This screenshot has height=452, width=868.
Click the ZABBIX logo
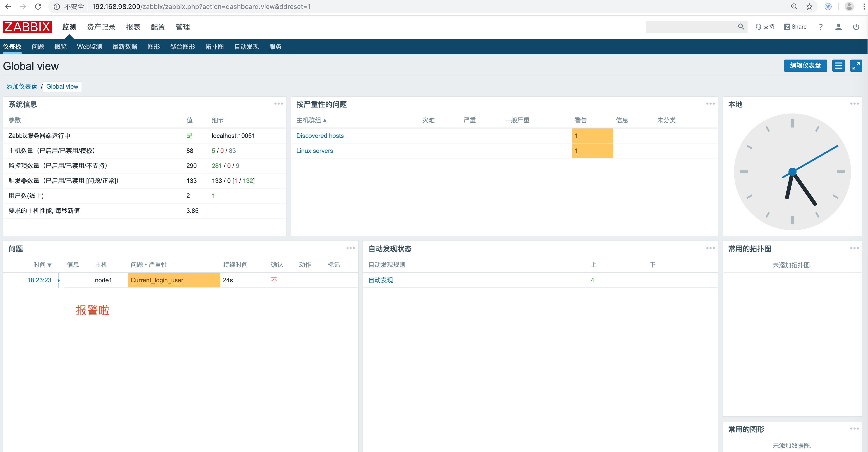click(x=27, y=27)
